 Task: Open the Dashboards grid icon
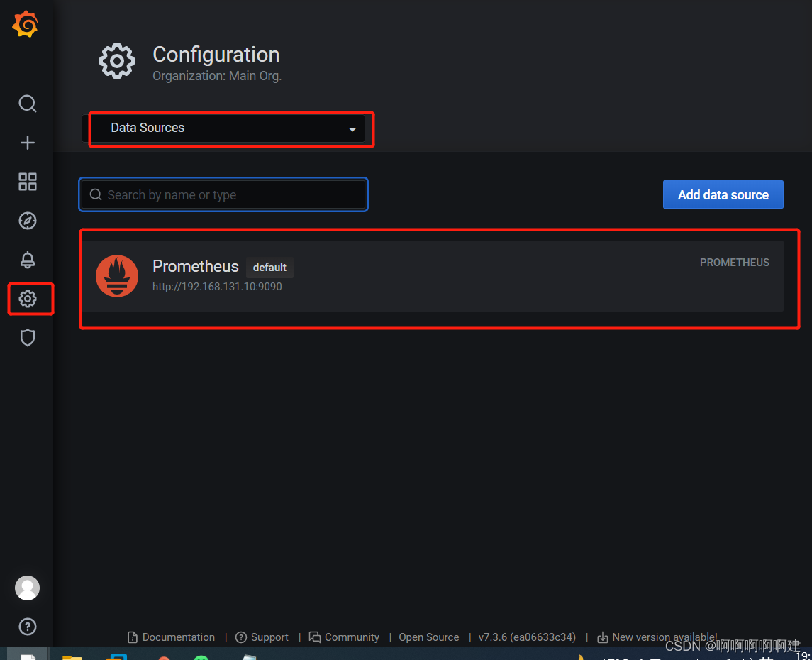click(28, 182)
